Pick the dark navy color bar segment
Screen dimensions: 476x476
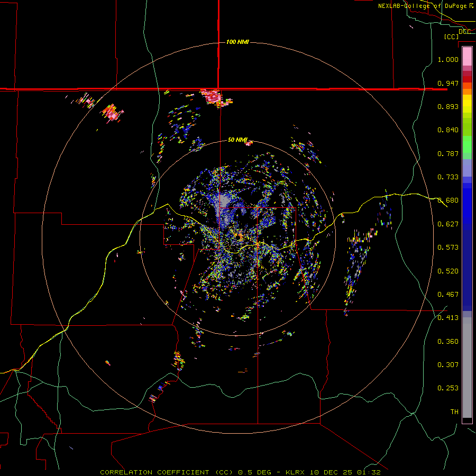[x=467, y=270]
